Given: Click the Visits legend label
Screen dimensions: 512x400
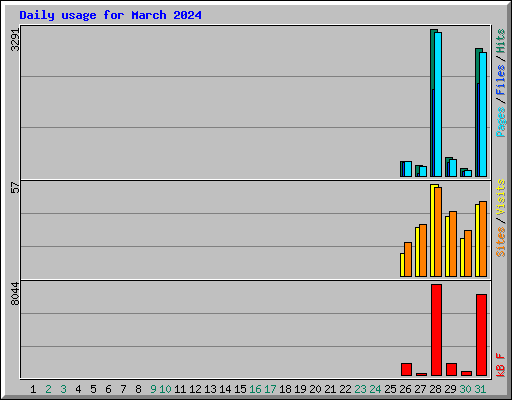Looking at the screenshot, I should click(x=501, y=197).
